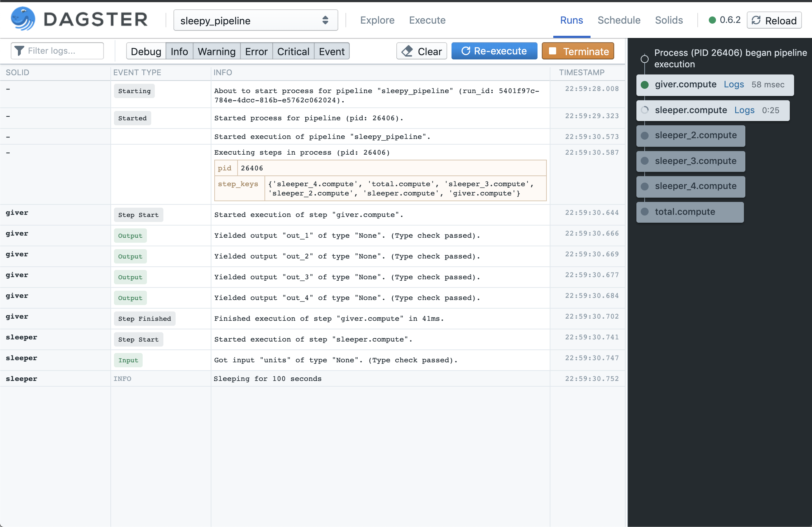Image resolution: width=812 pixels, height=527 pixels.
Task: Click the process began timeline circle
Action: point(645,59)
